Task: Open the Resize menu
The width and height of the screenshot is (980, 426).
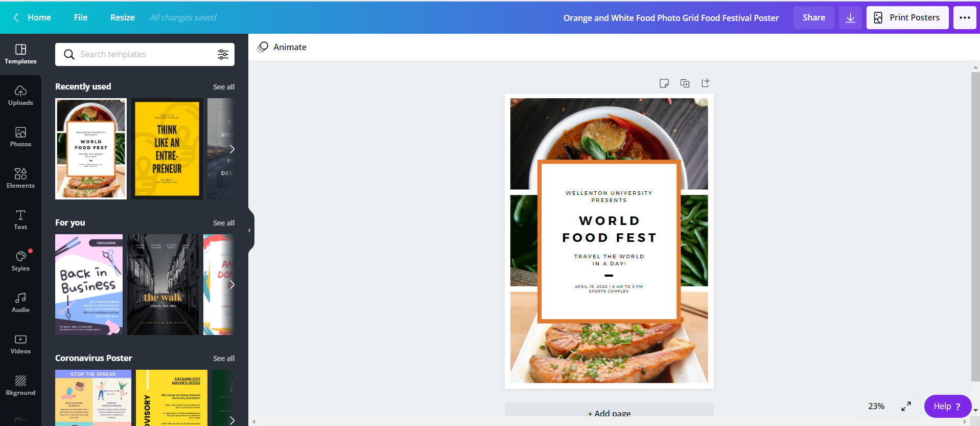Action: click(123, 17)
